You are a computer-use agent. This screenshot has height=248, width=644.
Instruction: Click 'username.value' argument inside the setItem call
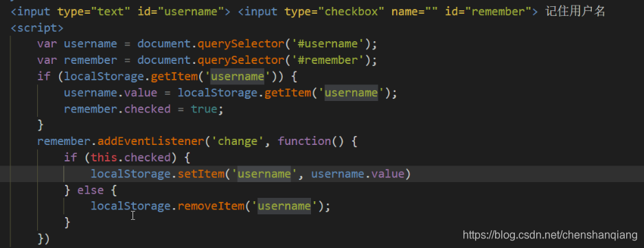[x=357, y=174]
